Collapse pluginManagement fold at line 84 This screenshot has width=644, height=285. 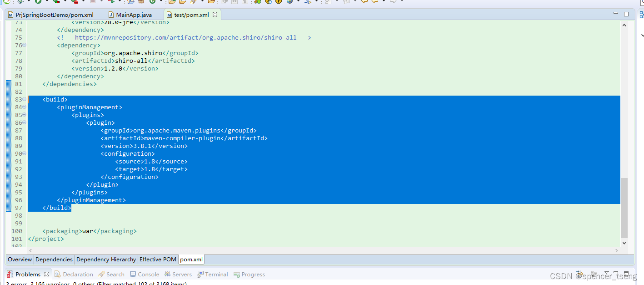(25, 107)
